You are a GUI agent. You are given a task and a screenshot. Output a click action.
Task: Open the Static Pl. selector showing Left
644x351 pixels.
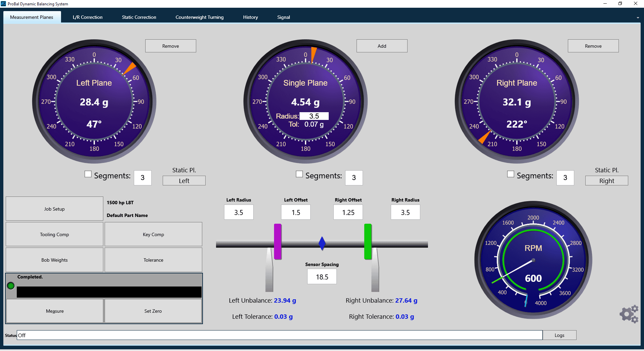point(184,180)
